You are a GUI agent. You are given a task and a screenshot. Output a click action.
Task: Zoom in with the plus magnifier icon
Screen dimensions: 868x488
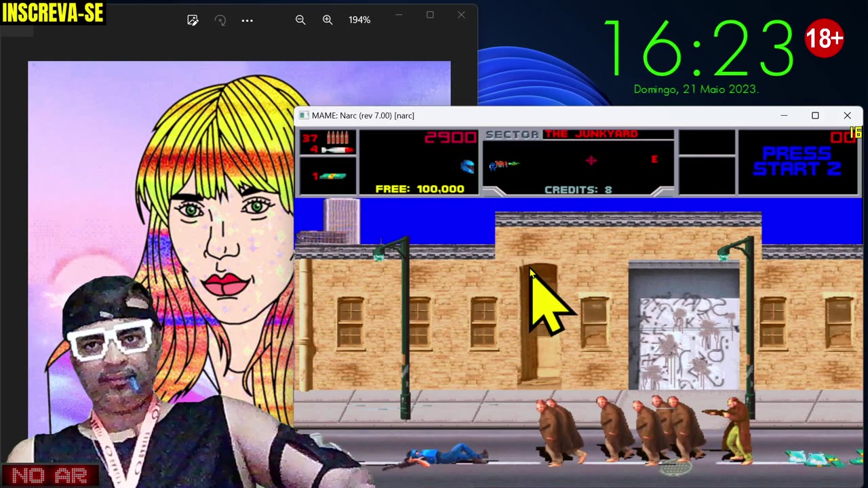[328, 20]
